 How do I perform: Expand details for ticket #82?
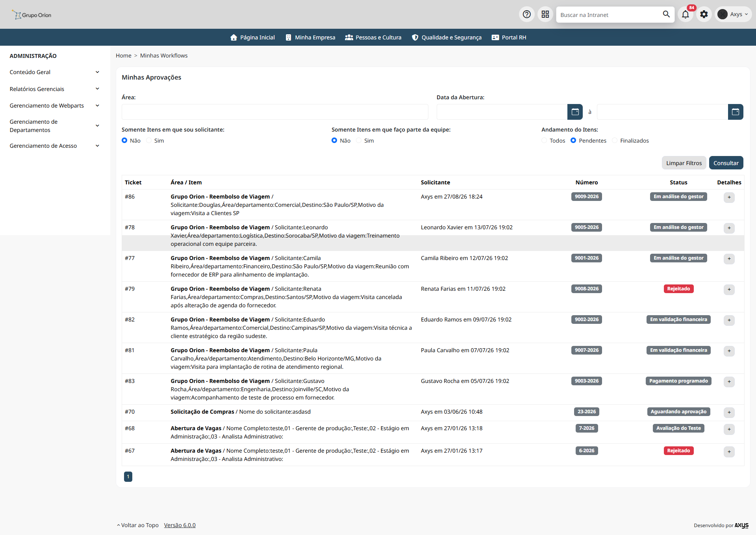coord(729,320)
